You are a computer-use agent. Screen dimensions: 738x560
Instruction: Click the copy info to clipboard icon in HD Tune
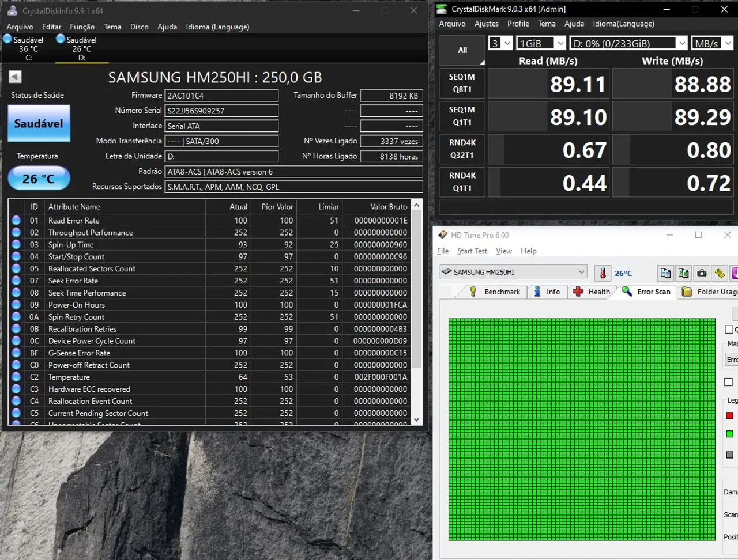[x=666, y=273]
